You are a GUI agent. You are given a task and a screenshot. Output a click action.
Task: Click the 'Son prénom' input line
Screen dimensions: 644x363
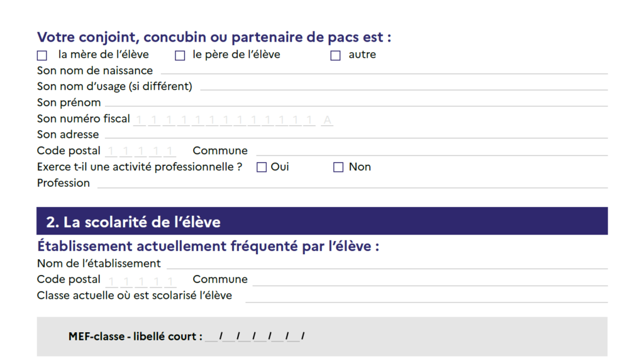click(x=355, y=103)
